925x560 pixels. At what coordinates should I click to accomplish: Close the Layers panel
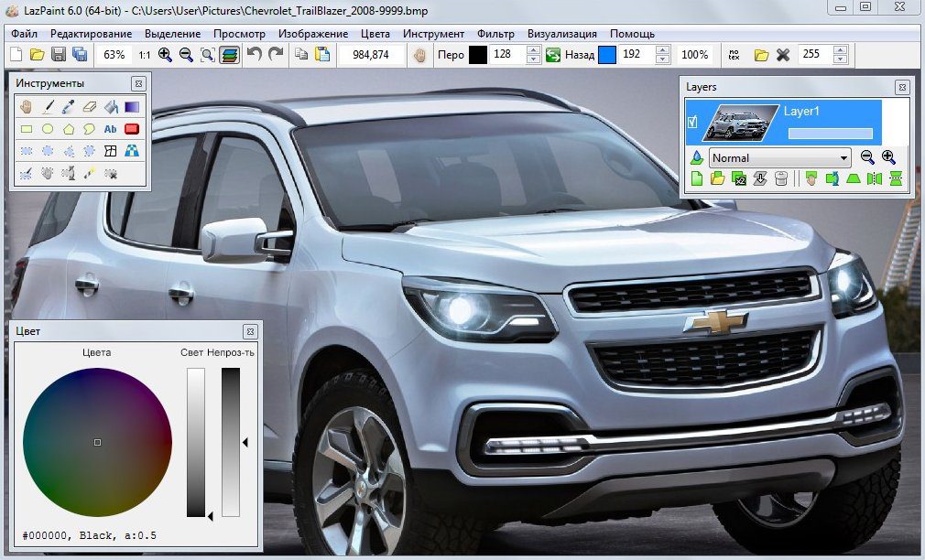[x=902, y=87]
